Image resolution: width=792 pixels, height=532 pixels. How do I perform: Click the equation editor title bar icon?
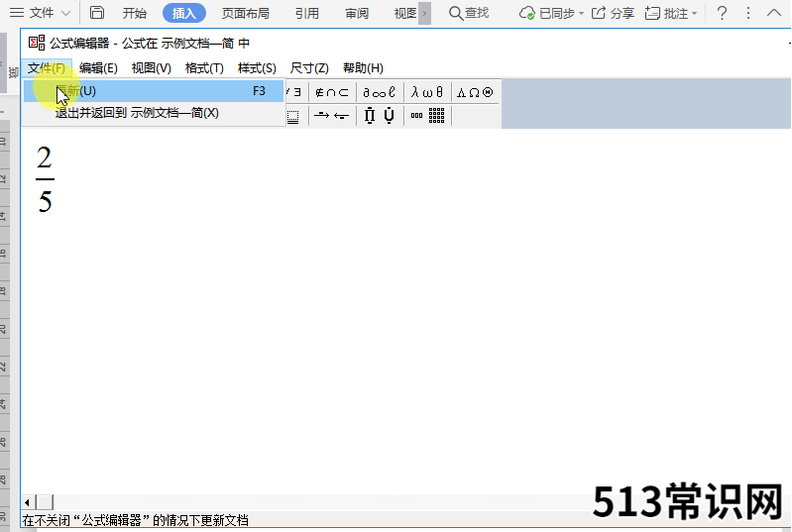[x=37, y=43]
